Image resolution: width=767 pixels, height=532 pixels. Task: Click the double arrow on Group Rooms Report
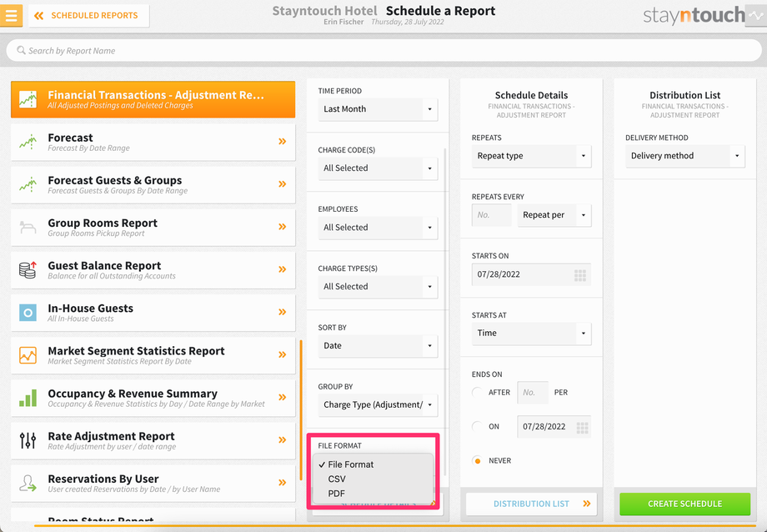[283, 227]
